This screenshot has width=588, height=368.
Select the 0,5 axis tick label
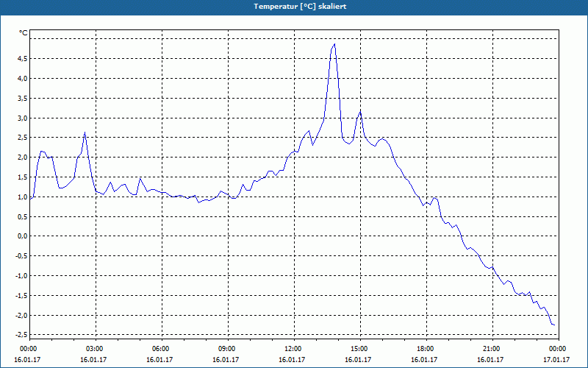click(x=22, y=216)
